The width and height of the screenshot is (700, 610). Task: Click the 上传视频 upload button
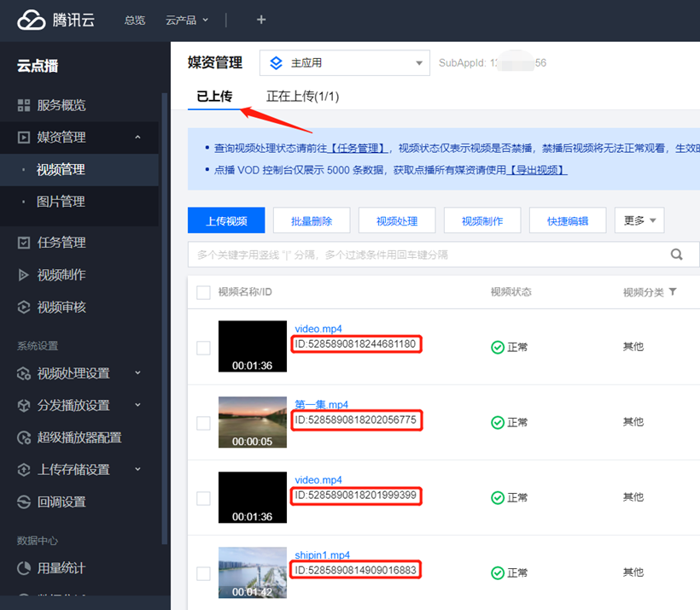[x=225, y=220]
